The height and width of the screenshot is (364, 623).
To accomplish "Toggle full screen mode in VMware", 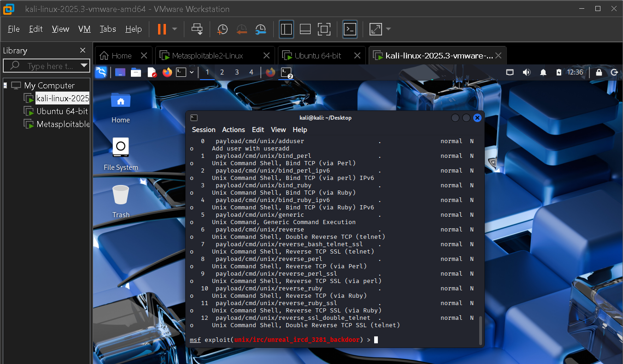I will pos(324,29).
